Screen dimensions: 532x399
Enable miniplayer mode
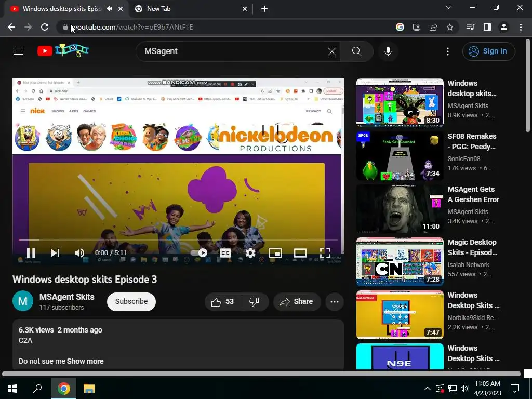(x=275, y=253)
